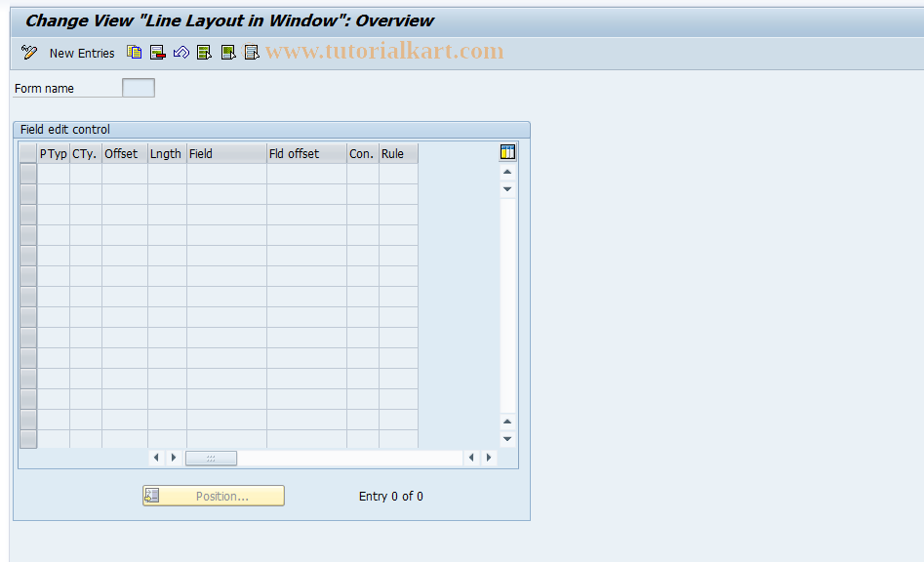Select the first table row selector
This screenshot has width=924, height=562.
tap(28, 174)
